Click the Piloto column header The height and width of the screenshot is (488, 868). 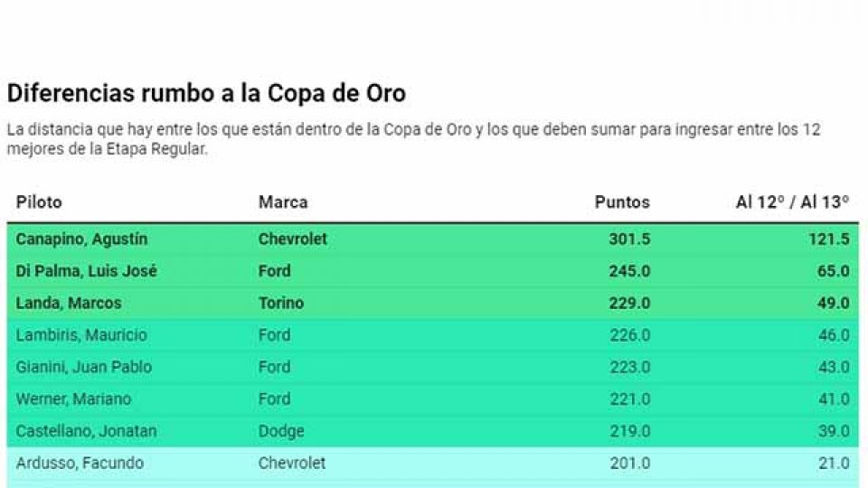[x=39, y=202]
